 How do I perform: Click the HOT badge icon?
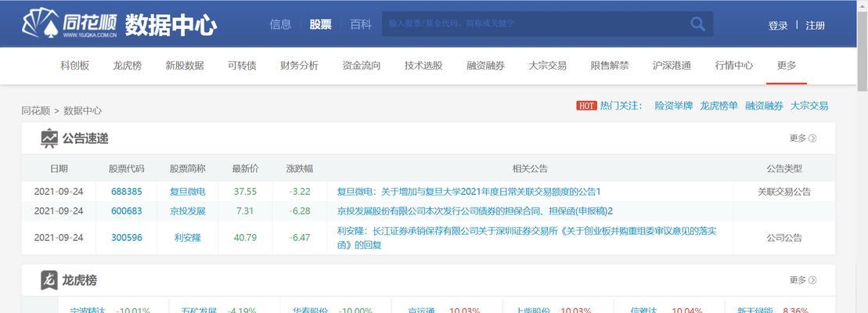586,106
